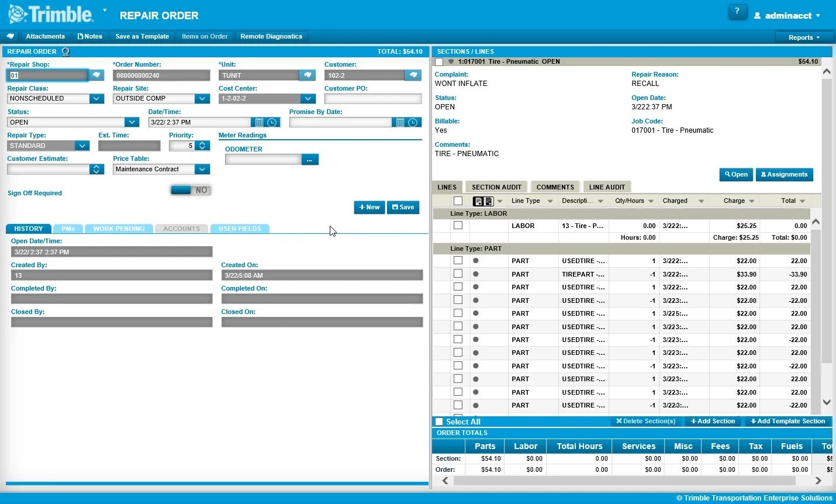Toggle the Sign Off Required switch
The height and width of the screenshot is (504, 836).
pyautogui.click(x=191, y=190)
